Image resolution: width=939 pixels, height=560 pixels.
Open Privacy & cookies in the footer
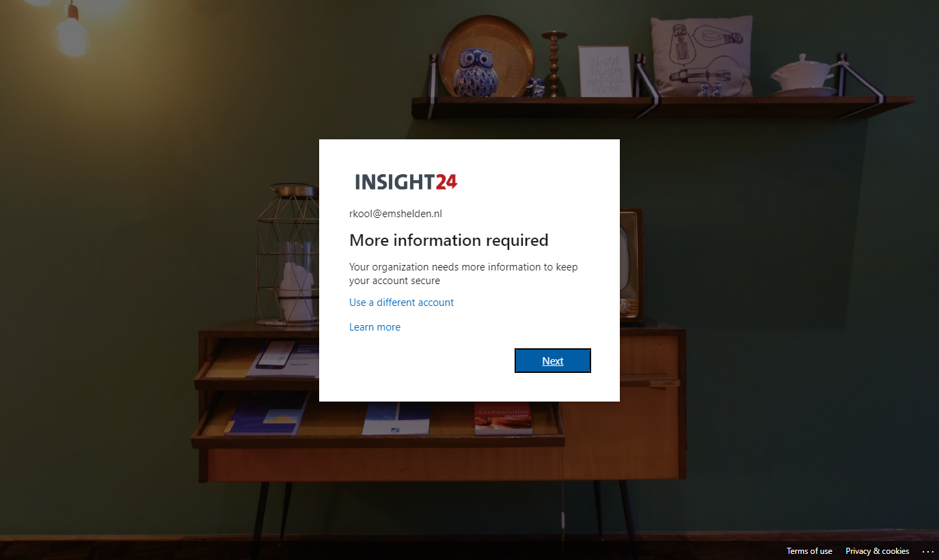click(877, 551)
